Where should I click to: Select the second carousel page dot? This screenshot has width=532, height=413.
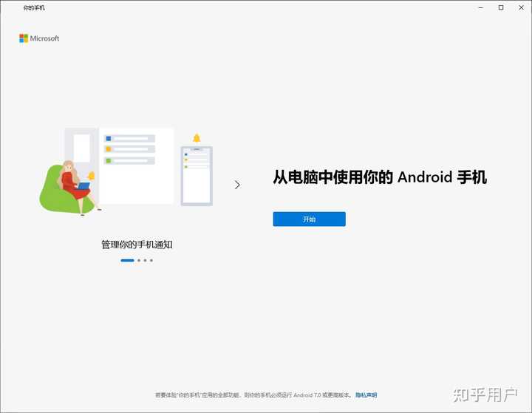139,260
